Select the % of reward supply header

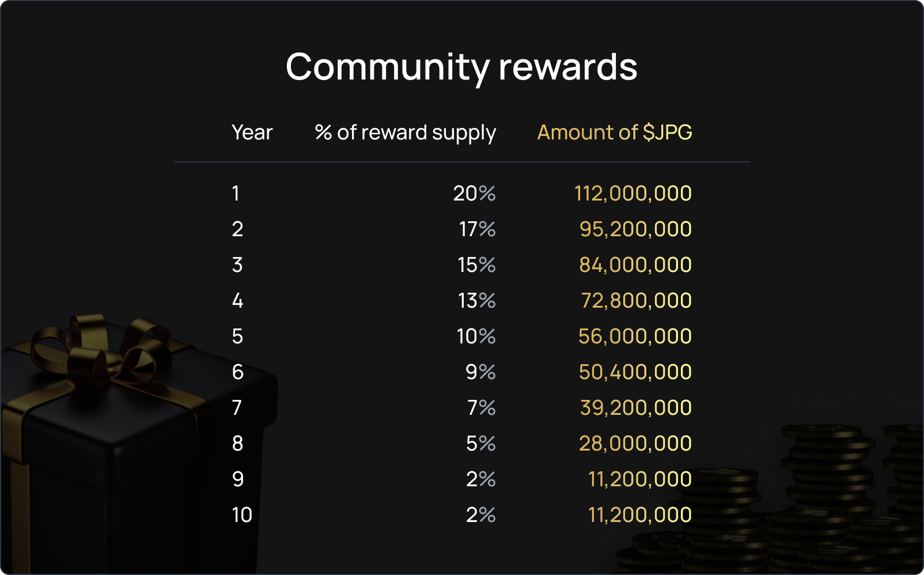click(405, 133)
